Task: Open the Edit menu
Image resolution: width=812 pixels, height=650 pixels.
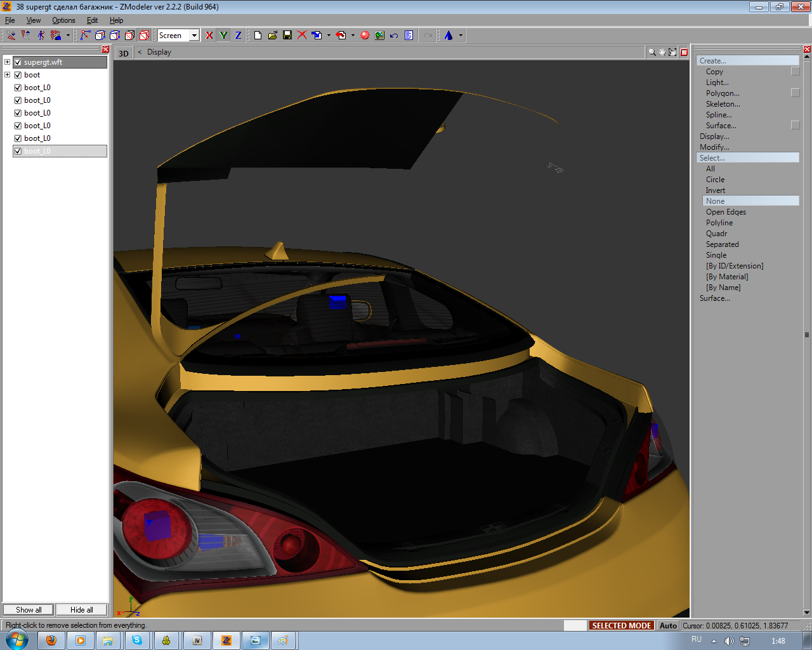Action: pos(92,20)
